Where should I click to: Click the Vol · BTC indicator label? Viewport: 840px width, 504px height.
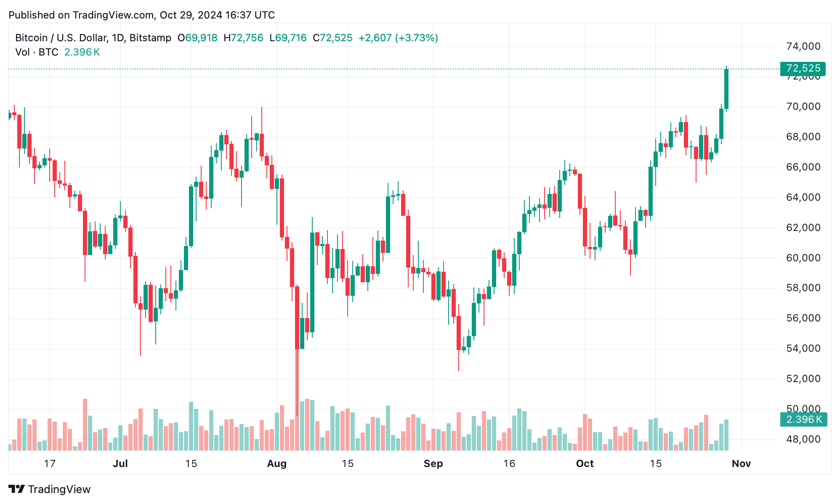pos(37,52)
